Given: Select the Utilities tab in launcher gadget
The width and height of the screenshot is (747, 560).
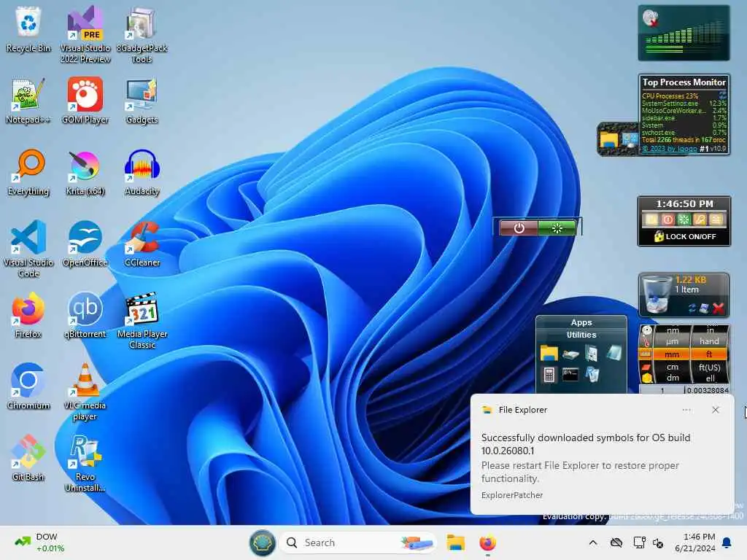Looking at the screenshot, I should (581, 335).
